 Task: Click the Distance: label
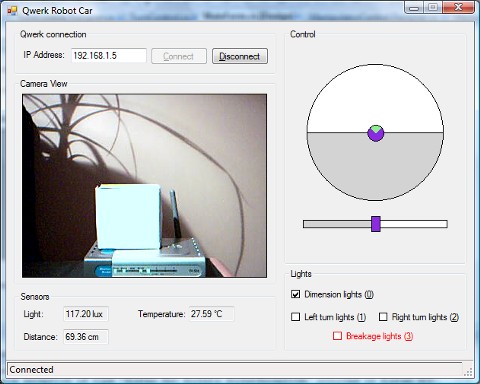pos(40,337)
